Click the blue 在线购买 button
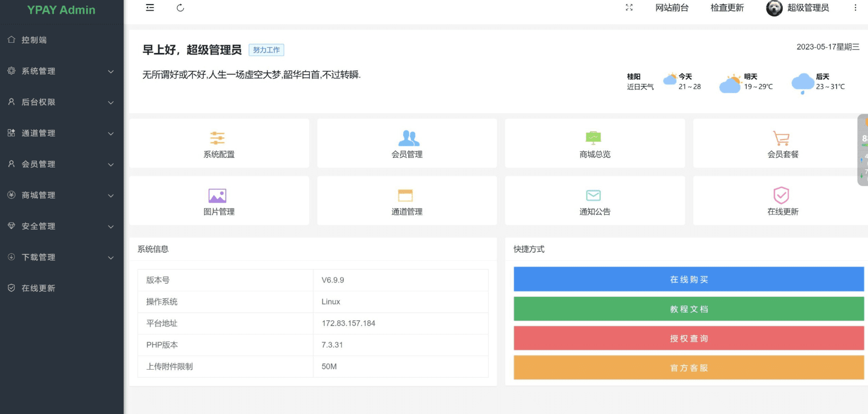This screenshot has width=868, height=414. point(689,280)
